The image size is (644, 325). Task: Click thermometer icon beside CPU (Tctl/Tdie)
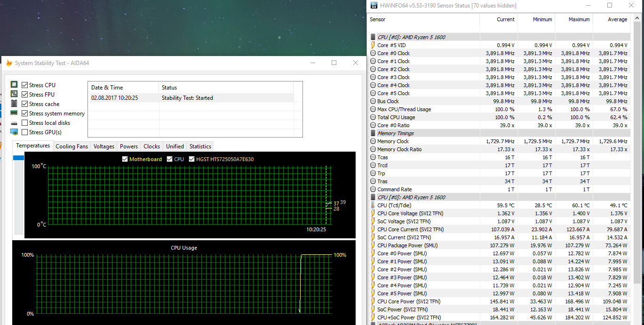pyautogui.click(x=373, y=205)
